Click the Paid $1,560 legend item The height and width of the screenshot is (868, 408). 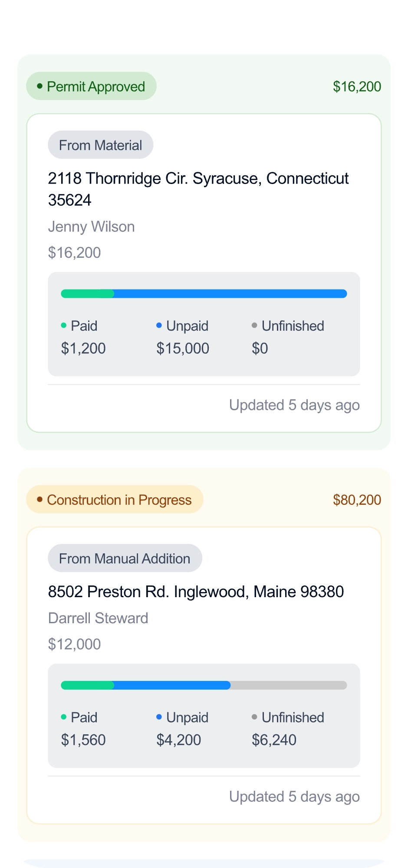[83, 729]
